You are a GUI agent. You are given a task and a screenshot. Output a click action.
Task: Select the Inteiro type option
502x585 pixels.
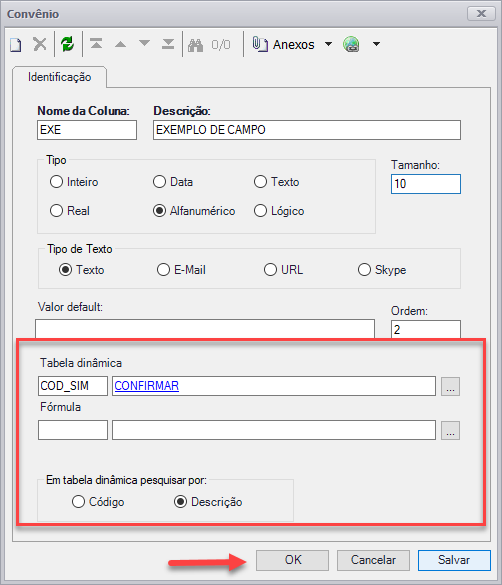tap(74, 182)
